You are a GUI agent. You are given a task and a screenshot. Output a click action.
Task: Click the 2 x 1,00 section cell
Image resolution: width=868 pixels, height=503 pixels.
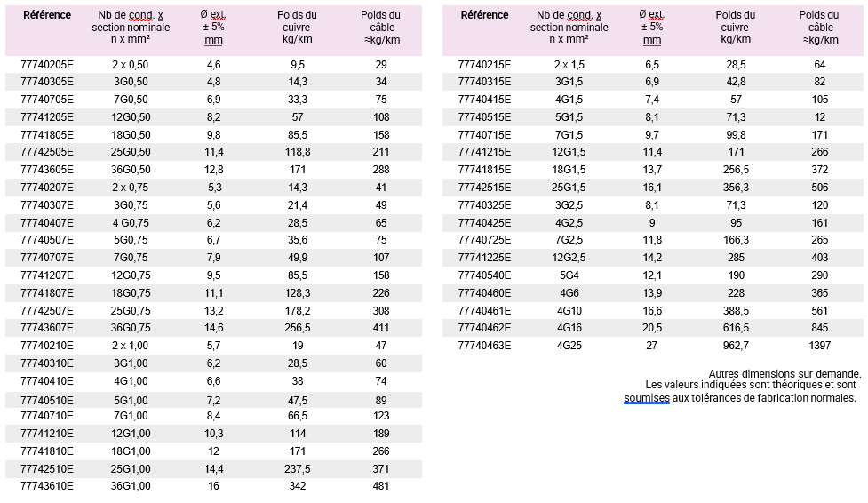(131, 345)
